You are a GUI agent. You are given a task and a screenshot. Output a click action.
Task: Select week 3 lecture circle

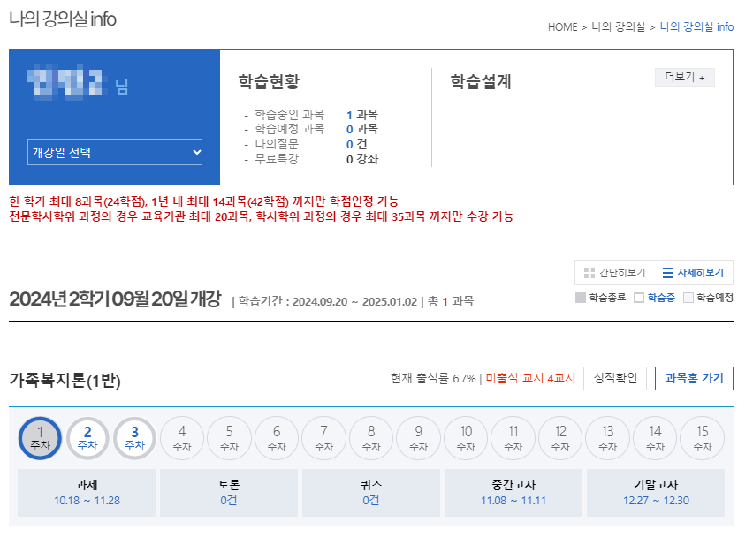(x=134, y=438)
